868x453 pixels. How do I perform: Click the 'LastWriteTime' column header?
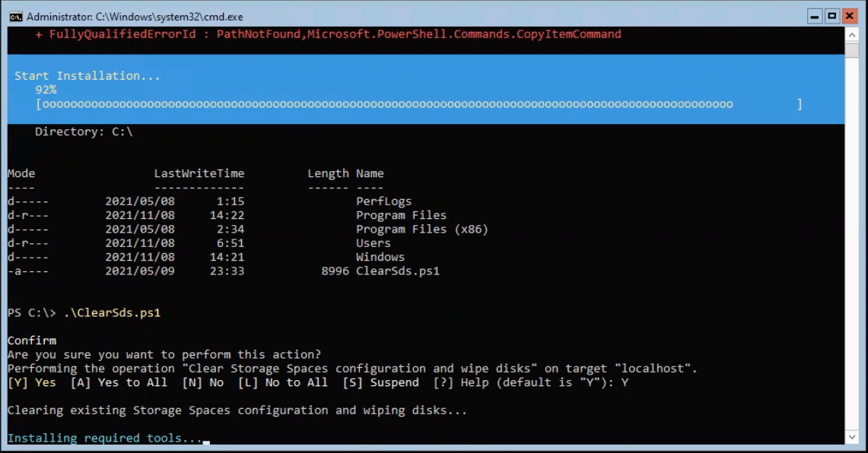199,173
